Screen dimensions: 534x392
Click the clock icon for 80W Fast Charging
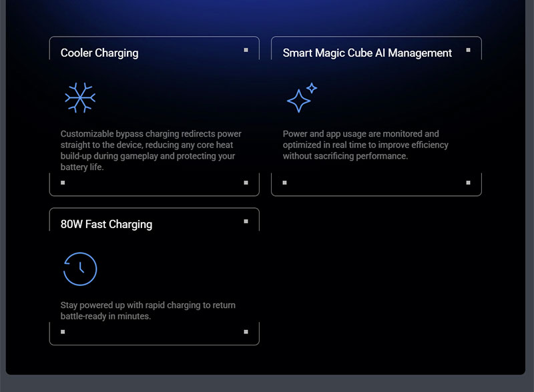click(80, 269)
